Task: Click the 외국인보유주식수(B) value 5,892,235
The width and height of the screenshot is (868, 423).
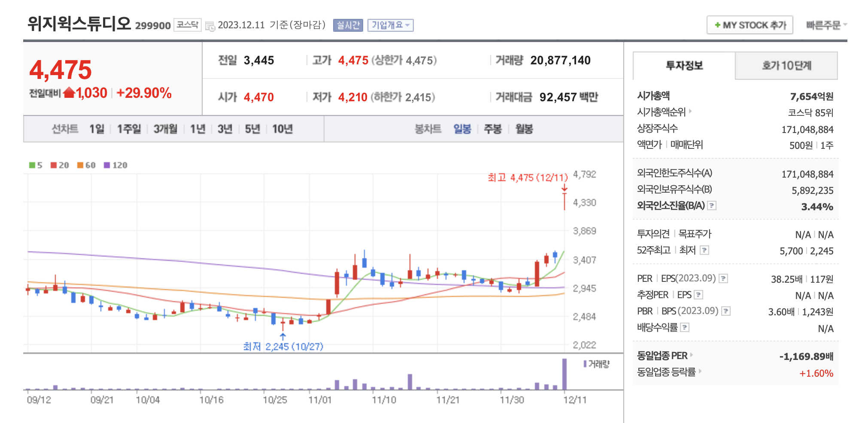Action: tap(813, 190)
